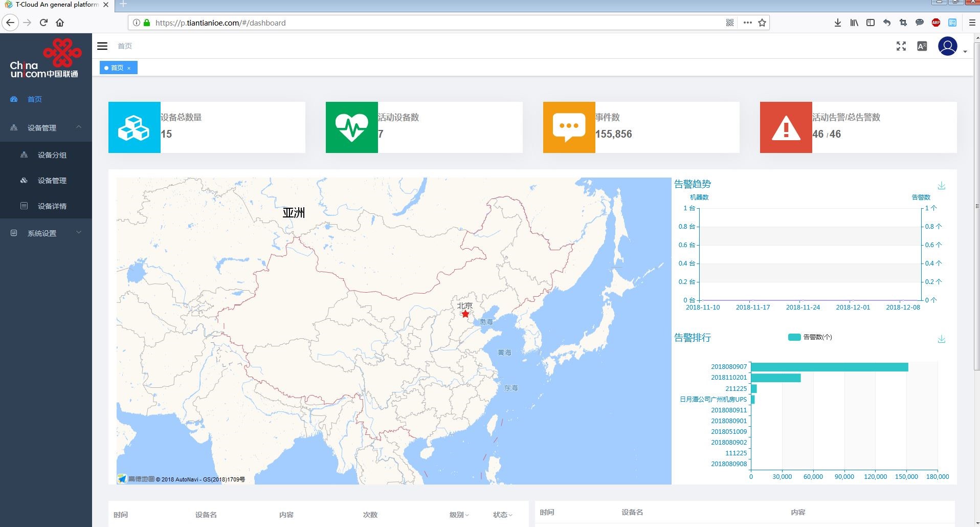The image size is (980, 527).
Task: Select 设备详情 in the sidebar menu
Action: [52, 206]
